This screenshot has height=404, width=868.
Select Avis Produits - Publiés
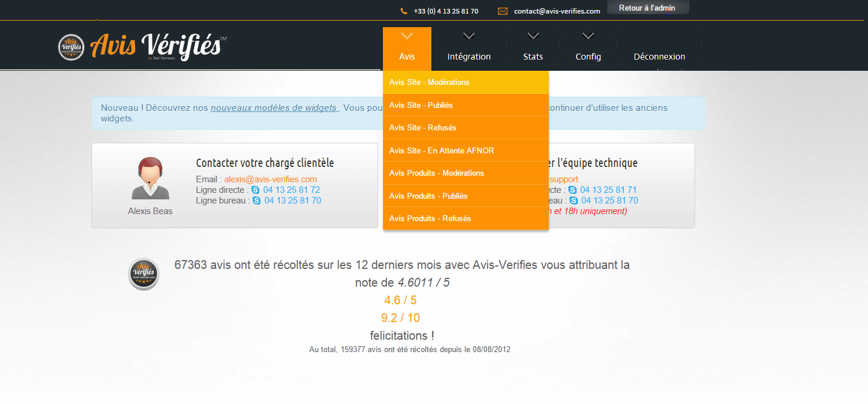[x=466, y=196]
